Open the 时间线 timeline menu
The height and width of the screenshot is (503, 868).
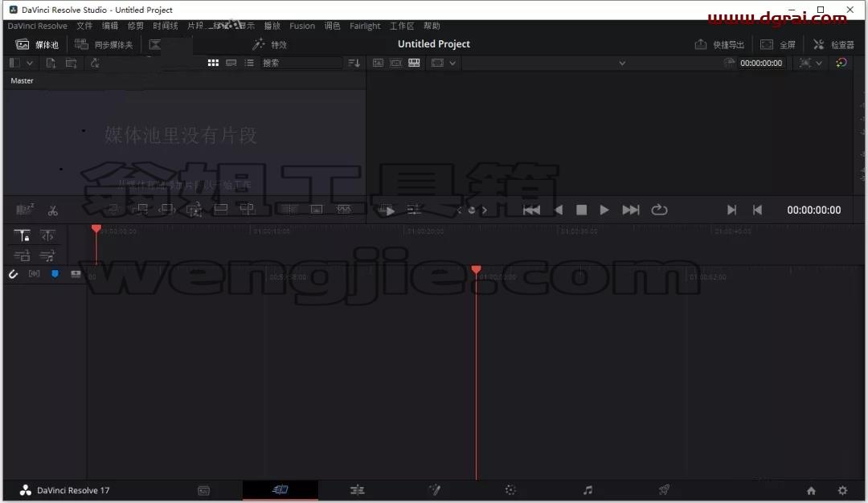[166, 26]
